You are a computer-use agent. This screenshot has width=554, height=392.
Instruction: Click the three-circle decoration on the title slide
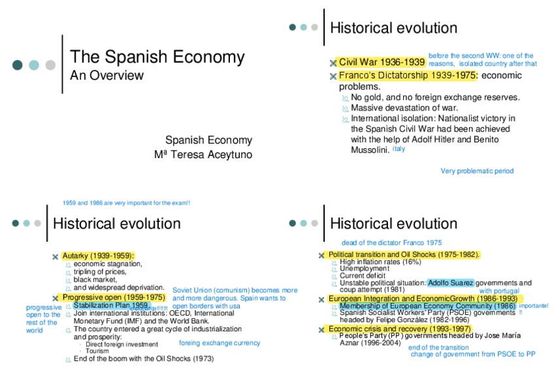[x=33, y=65]
